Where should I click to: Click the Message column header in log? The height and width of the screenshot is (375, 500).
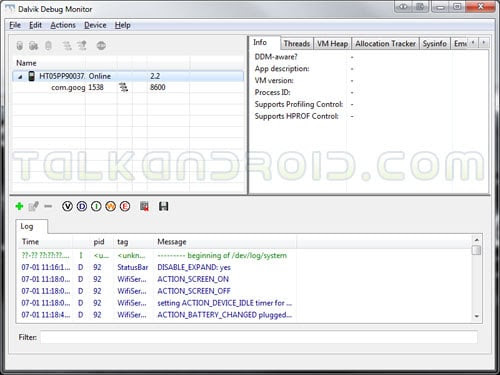point(225,242)
